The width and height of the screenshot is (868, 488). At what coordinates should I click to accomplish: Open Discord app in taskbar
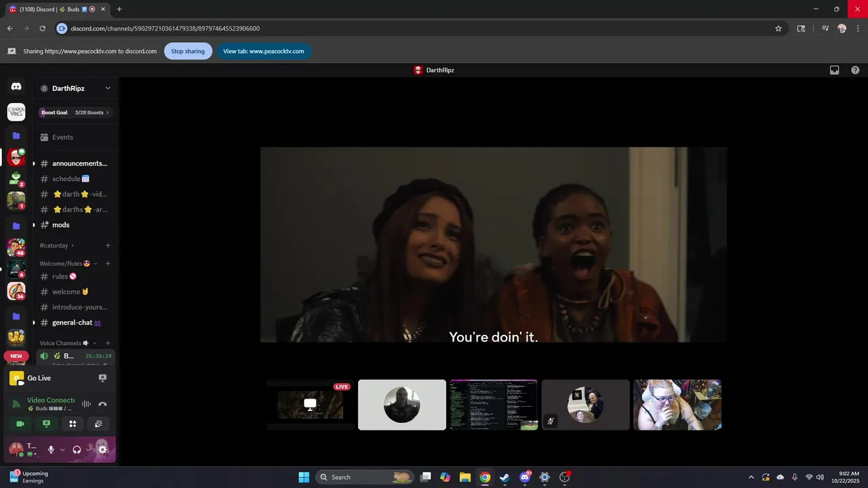(524, 477)
